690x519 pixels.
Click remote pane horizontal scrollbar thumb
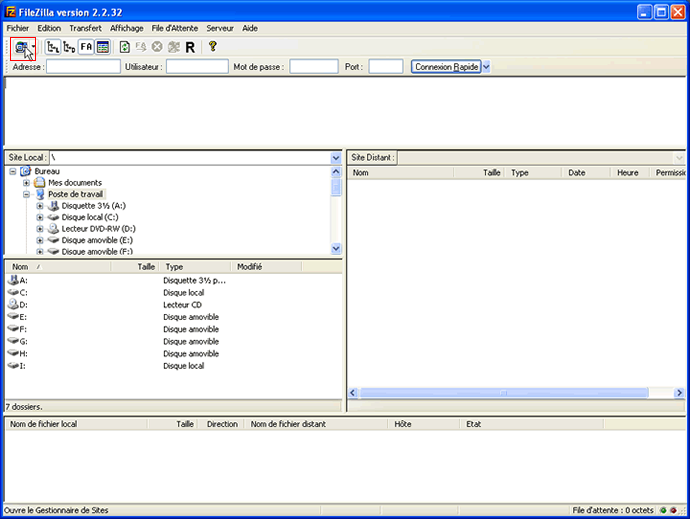click(504, 393)
